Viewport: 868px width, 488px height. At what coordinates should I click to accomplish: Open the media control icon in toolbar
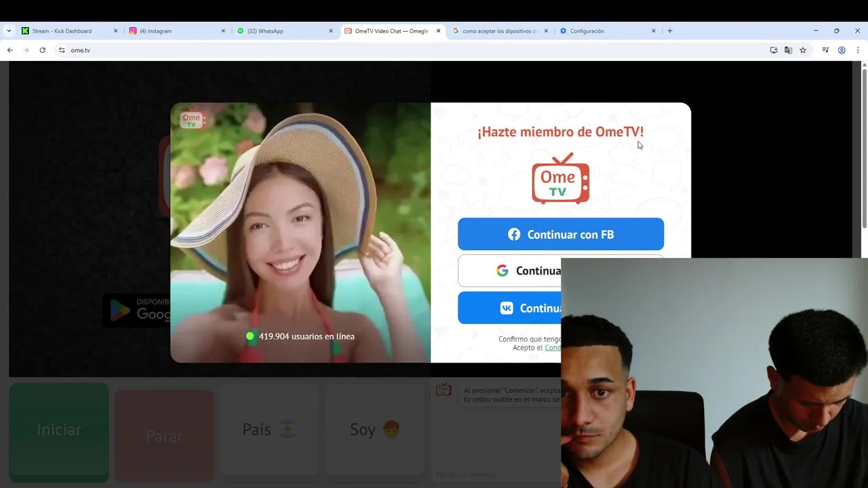click(x=825, y=50)
